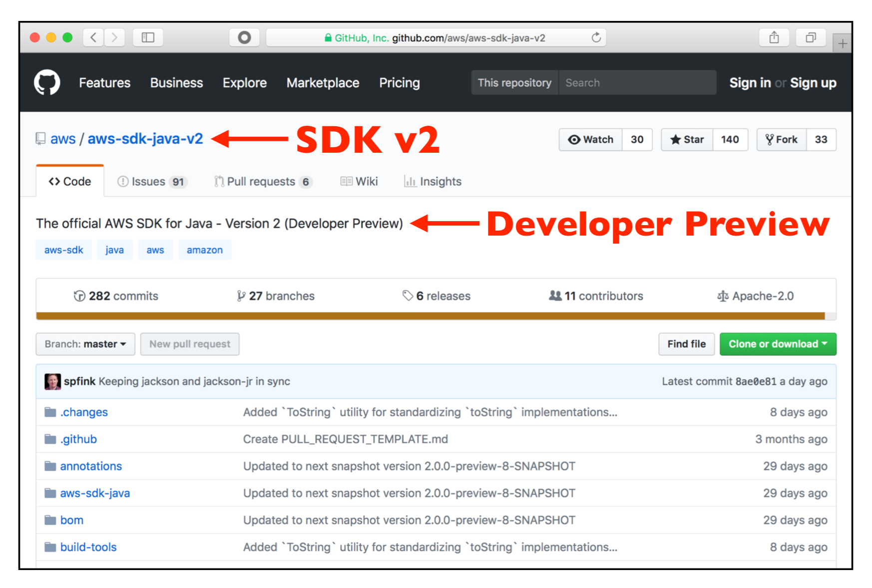This screenshot has height=588, width=872.
Task: Select the Code tab
Action: pos(70,181)
